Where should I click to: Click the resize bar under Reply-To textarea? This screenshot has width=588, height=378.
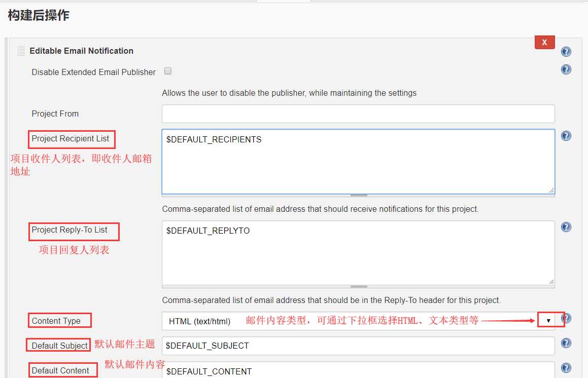[x=358, y=287]
